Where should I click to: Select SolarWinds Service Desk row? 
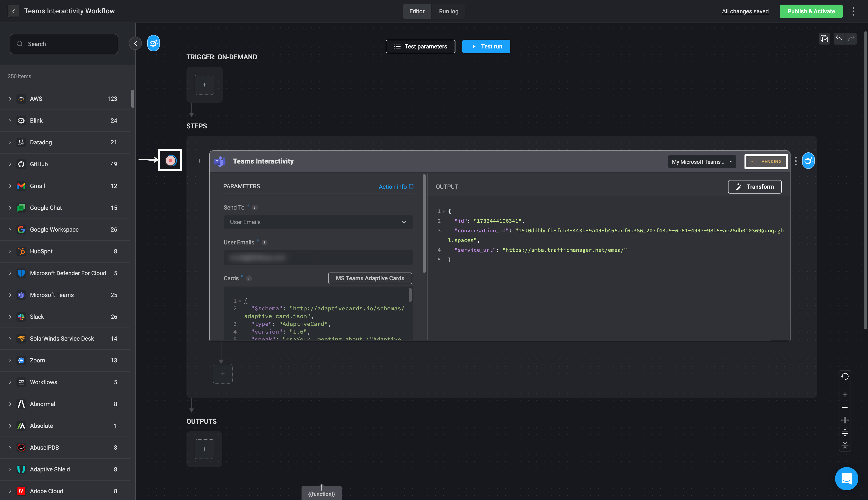point(65,339)
